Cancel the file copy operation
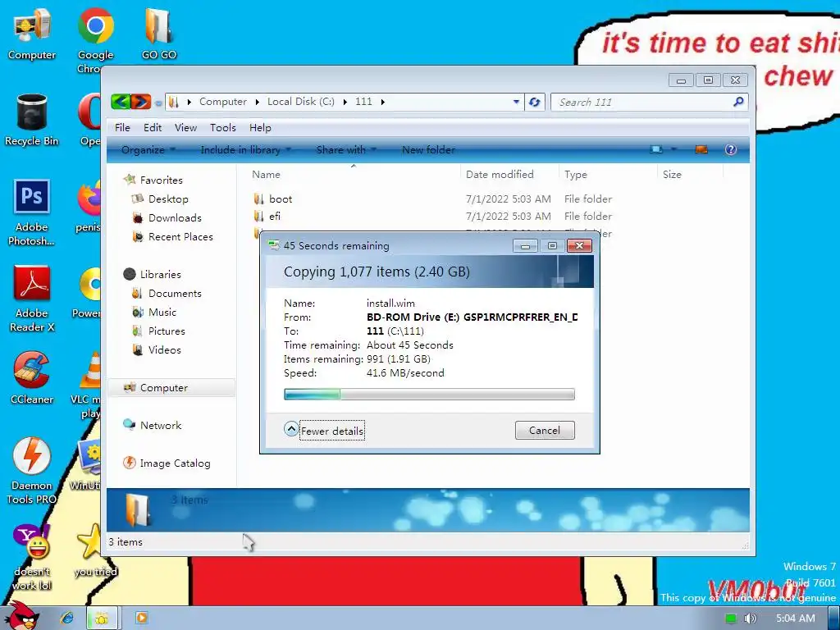The width and height of the screenshot is (840, 630). click(545, 430)
